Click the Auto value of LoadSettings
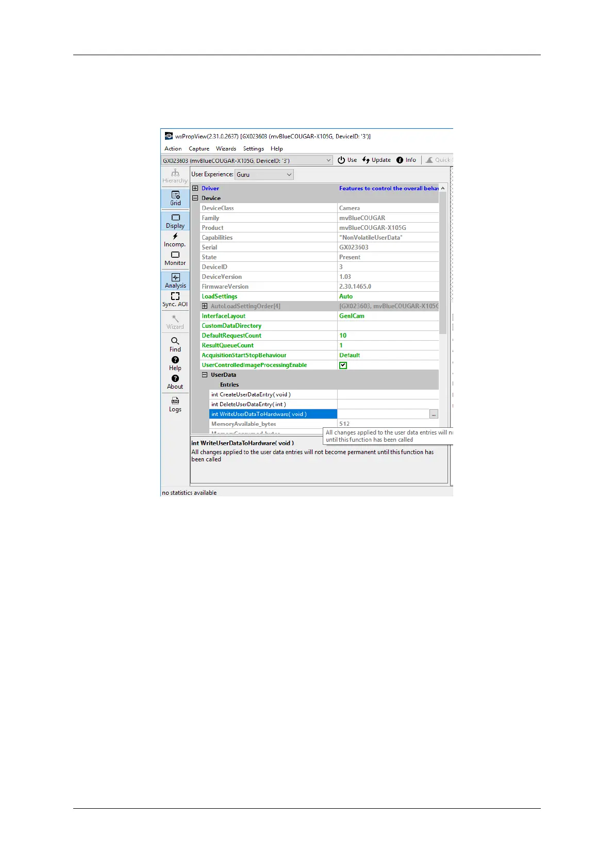 [346, 296]
